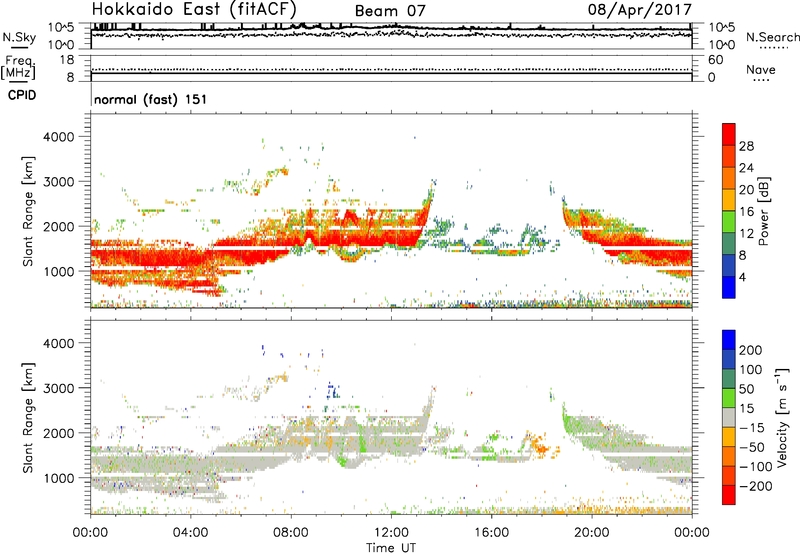The width and height of the screenshot is (800, 554).
Task: Click the '12:00' time axis tick label
Action: [391, 533]
